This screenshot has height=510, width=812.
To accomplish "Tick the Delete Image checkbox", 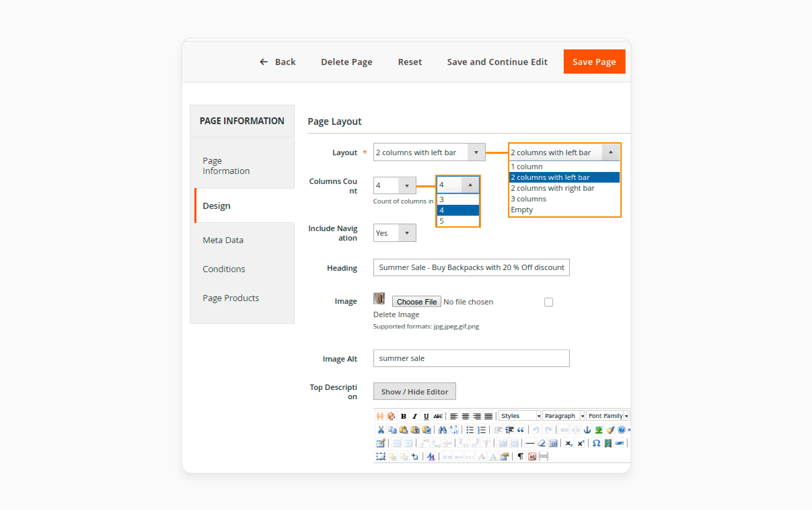I will click(548, 302).
